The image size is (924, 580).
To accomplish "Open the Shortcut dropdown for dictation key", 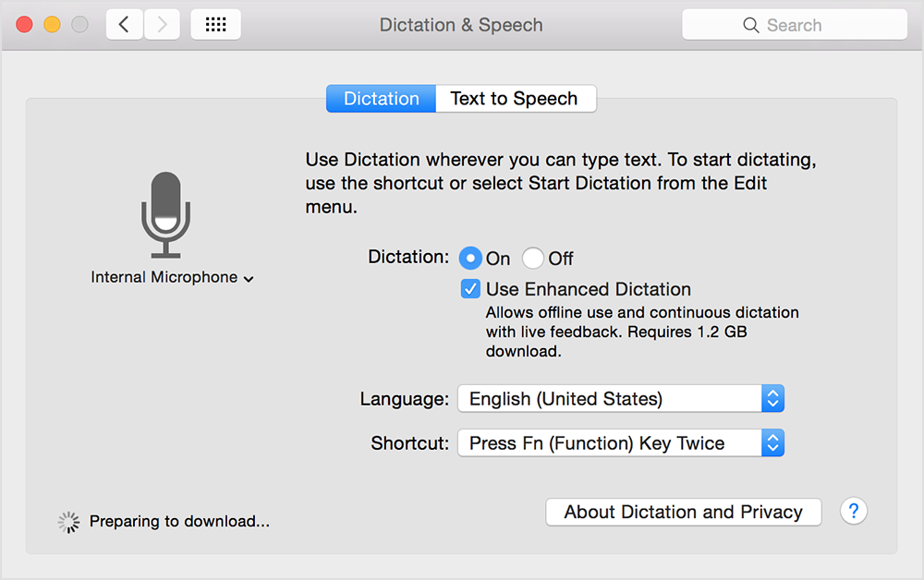I will point(621,443).
